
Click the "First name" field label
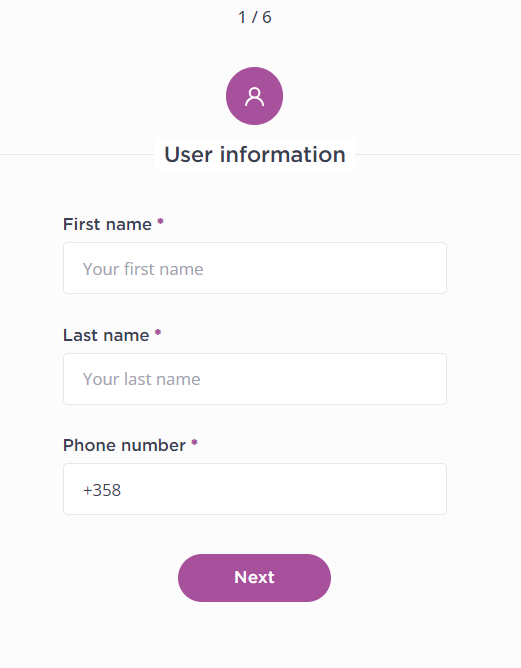point(107,225)
